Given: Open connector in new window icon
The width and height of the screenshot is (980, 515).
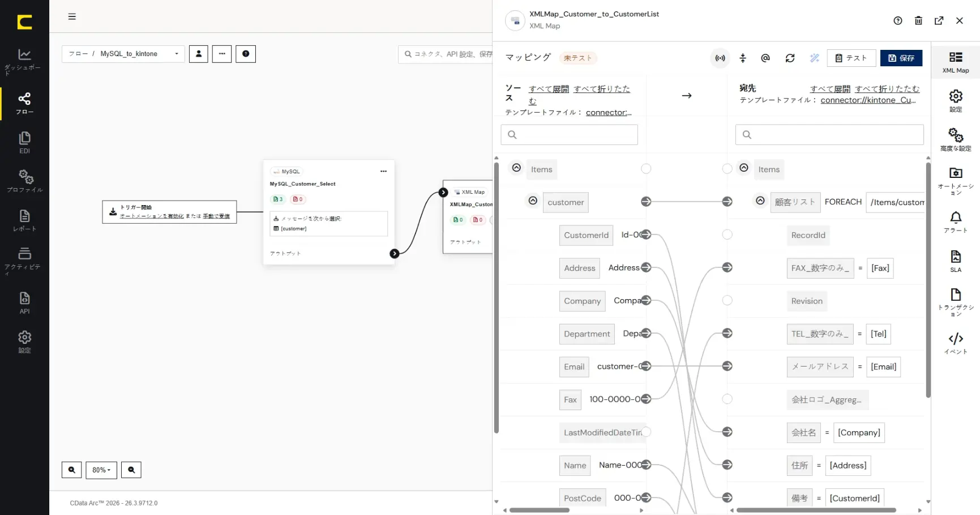Looking at the screenshot, I should pyautogui.click(x=939, y=20).
